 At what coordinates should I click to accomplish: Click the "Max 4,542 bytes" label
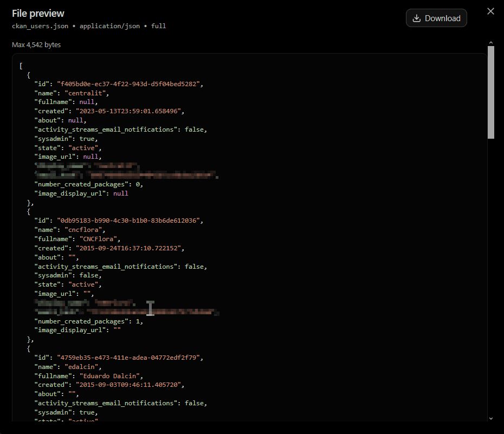[36, 44]
